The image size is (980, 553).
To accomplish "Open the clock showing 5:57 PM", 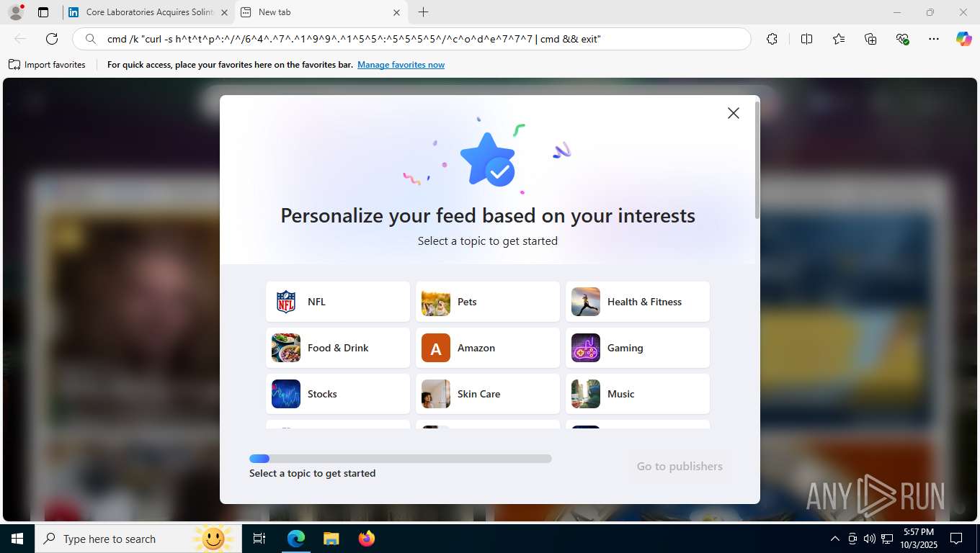I will click(918, 539).
